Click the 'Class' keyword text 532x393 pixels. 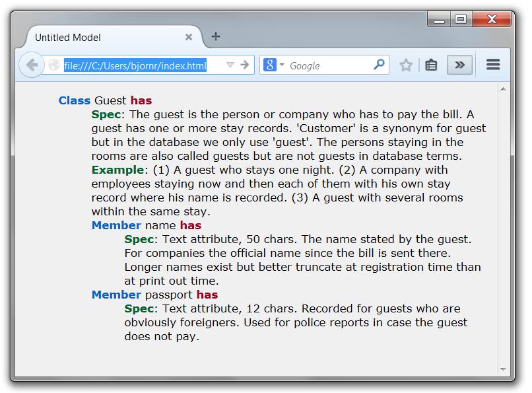[75, 100]
